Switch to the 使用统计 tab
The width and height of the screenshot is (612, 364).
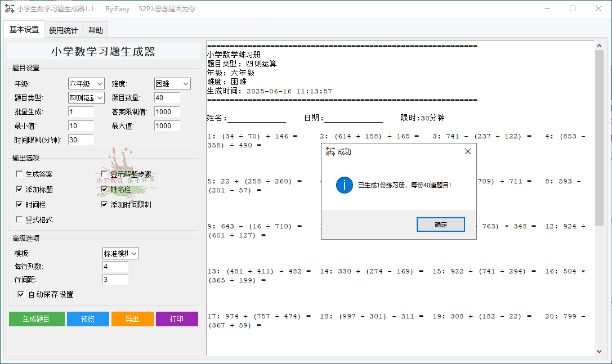coord(64,30)
